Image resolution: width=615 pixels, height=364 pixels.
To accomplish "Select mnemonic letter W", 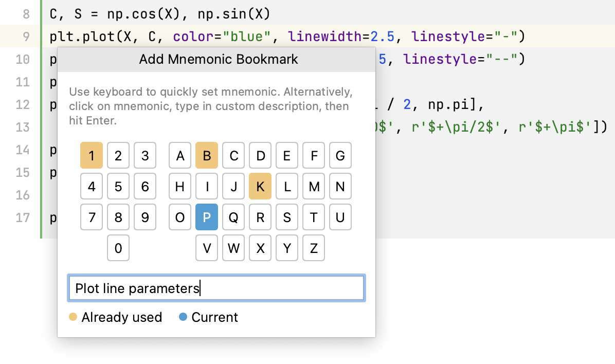I will click(233, 248).
